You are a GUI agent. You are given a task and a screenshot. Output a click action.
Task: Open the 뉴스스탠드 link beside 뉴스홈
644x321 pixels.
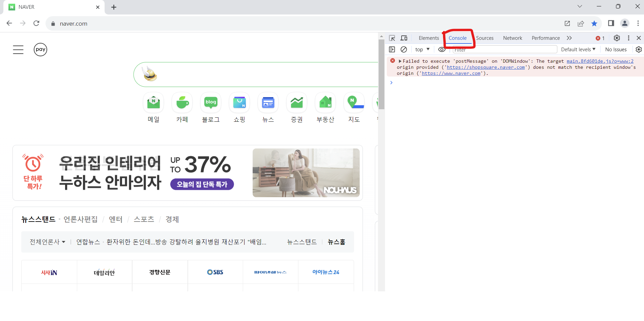302,242
